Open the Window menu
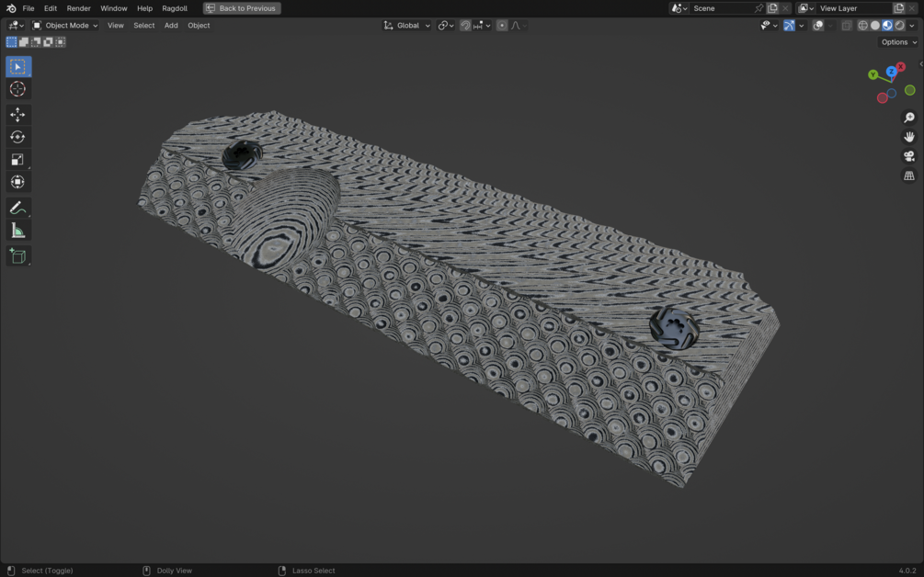This screenshot has height=577, width=924. [x=114, y=8]
